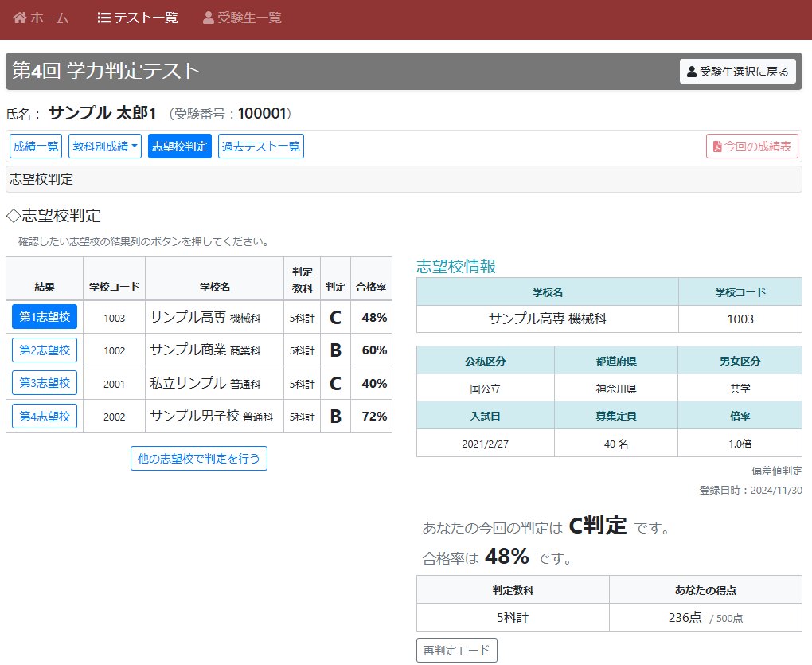The width and height of the screenshot is (812, 665).
Task: Click the 60% pass rate cell
Action: pyautogui.click(x=372, y=350)
